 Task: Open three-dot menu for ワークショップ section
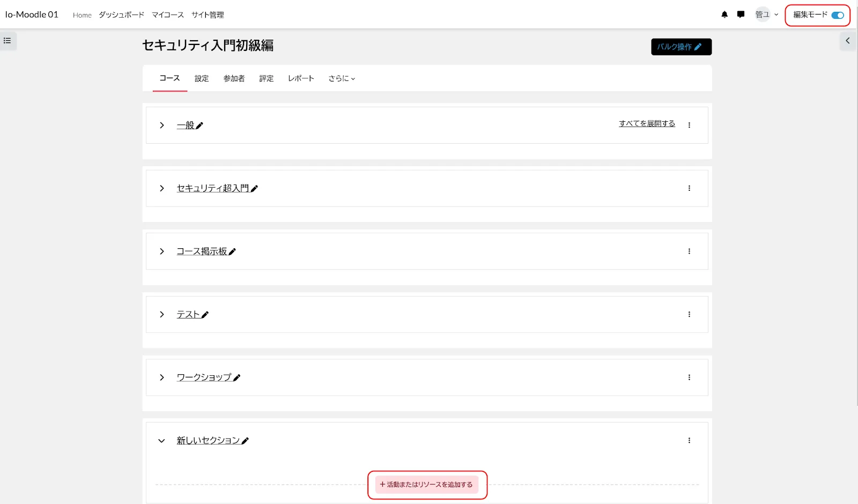pyautogui.click(x=689, y=377)
